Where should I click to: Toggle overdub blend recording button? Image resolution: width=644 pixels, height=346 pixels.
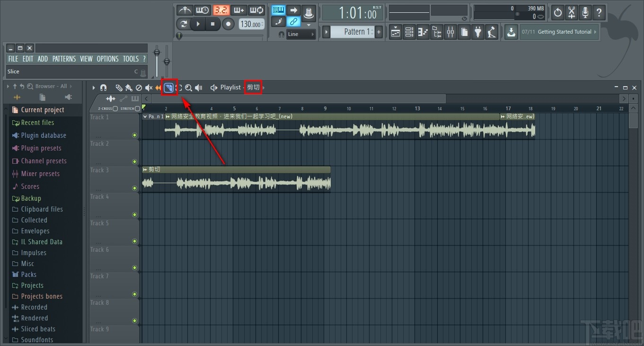pos(238,10)
